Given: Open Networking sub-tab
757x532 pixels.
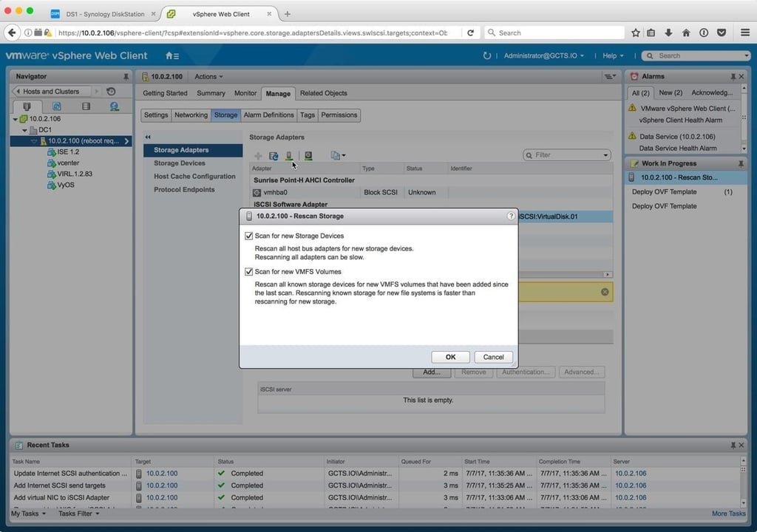Looking at the screenshot, I should [x=191, y=115].
